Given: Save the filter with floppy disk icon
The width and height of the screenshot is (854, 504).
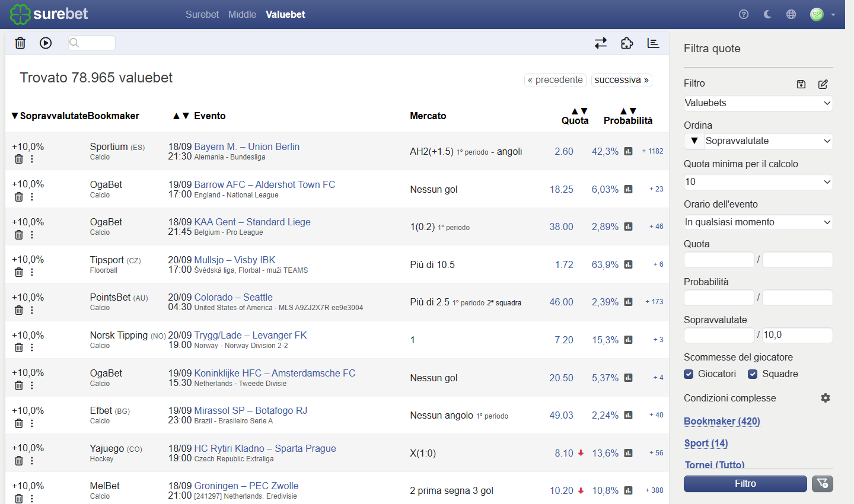Looking at the screenshot, I should pyautogui.click(x=801, y=84).
